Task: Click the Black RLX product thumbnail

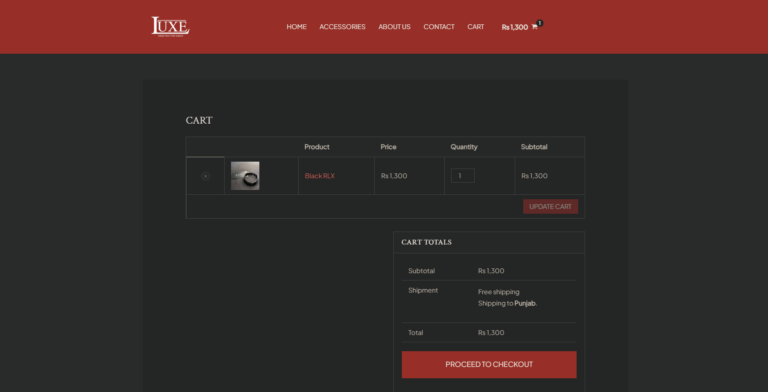Action: [x=245, y=175]
